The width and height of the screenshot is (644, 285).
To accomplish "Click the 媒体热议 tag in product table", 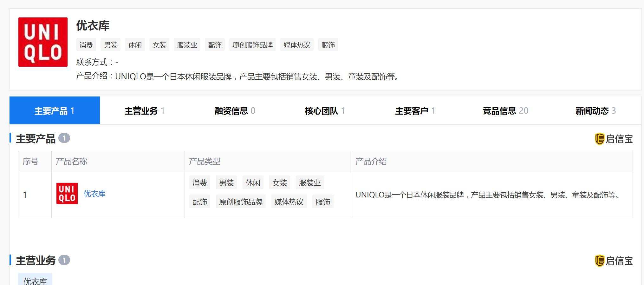I will pos(289,202).
